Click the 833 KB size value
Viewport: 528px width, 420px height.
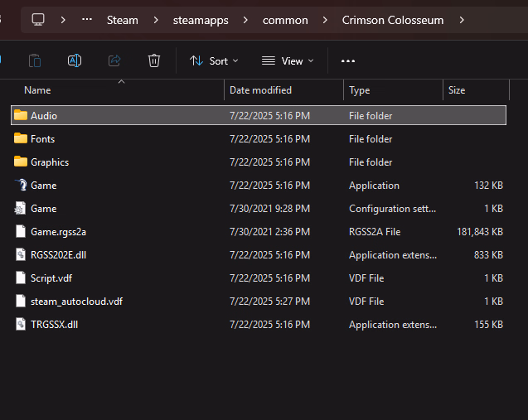488,255
